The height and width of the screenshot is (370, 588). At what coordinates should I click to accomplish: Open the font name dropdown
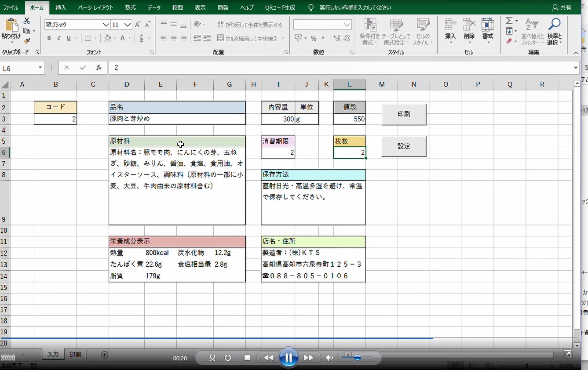[x=106, y=25]
